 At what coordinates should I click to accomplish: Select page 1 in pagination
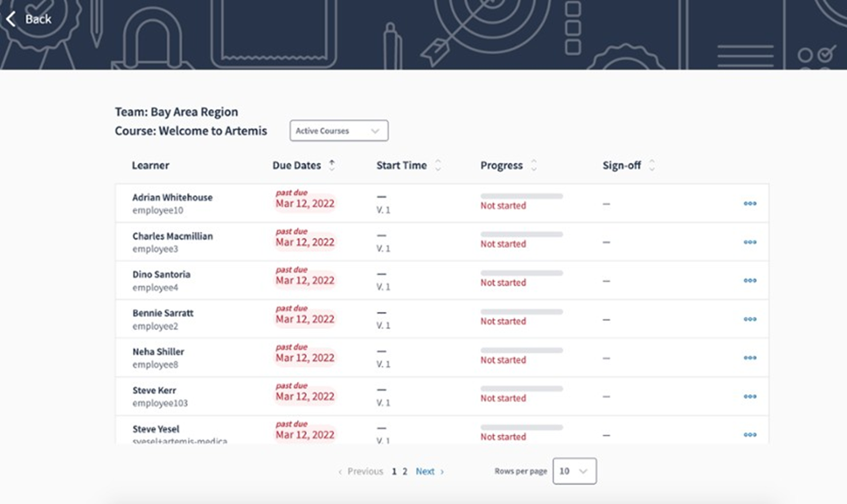(394, 472)
